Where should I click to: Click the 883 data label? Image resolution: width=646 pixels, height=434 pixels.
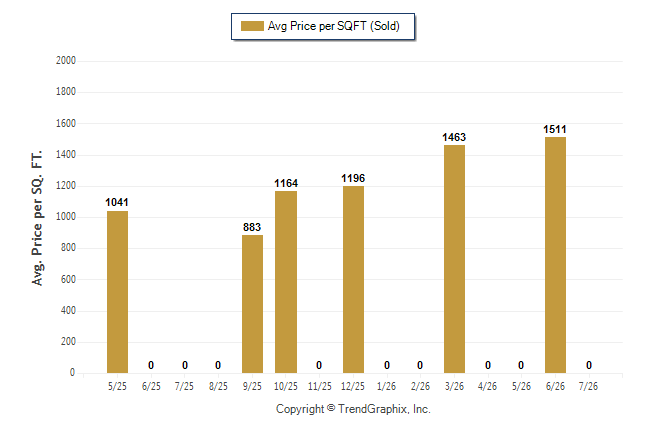[252, 227]
